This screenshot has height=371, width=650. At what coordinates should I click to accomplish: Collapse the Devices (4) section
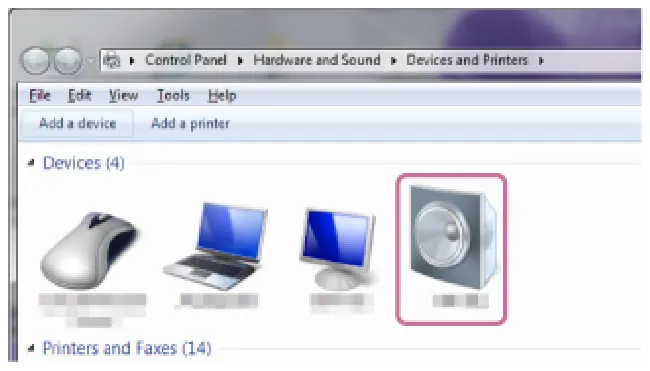[x=31, y=163]
